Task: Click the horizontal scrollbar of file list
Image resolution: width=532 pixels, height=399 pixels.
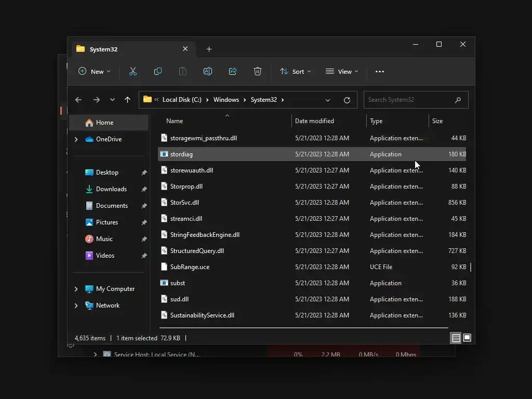Action: [303, 328]
